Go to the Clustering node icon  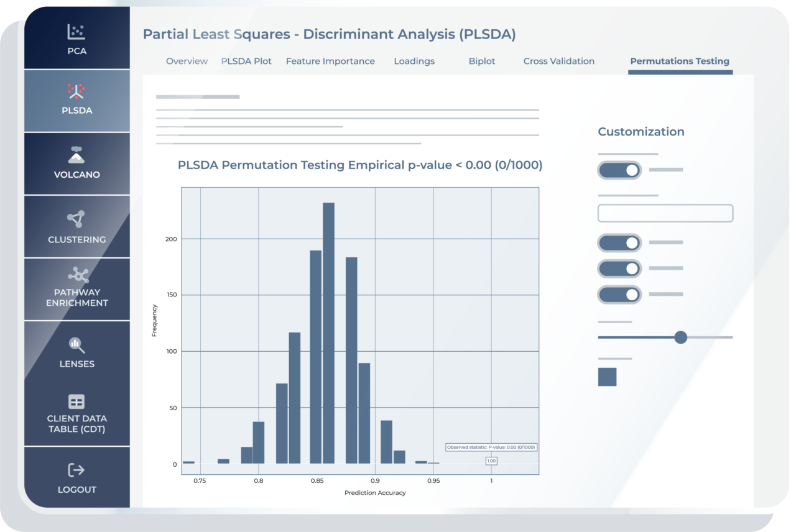click(x=76, y=219)
